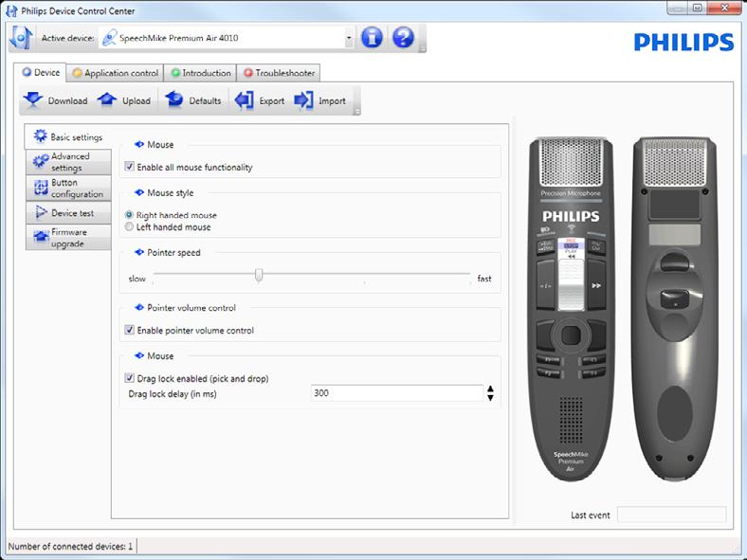Click the trackball on the SpeechMike front image
The width and height of the screenshot is (747, 560).
[571, 335]
